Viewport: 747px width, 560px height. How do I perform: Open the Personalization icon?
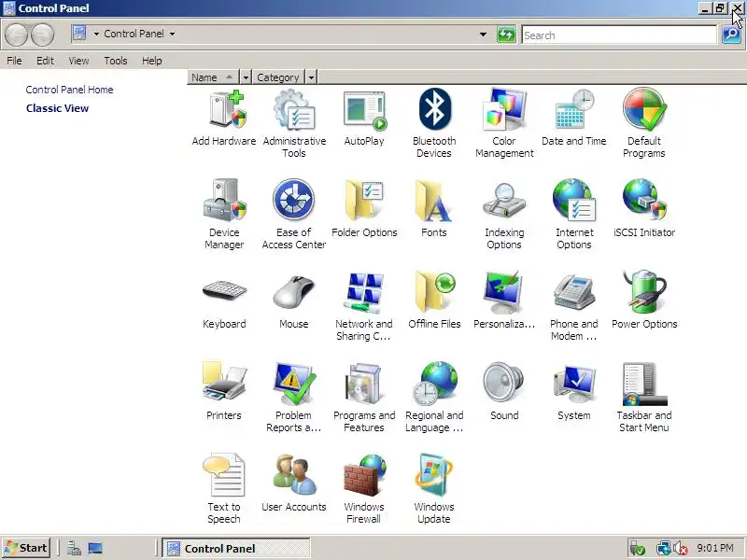pyautogui.click(x=504, y=300)
